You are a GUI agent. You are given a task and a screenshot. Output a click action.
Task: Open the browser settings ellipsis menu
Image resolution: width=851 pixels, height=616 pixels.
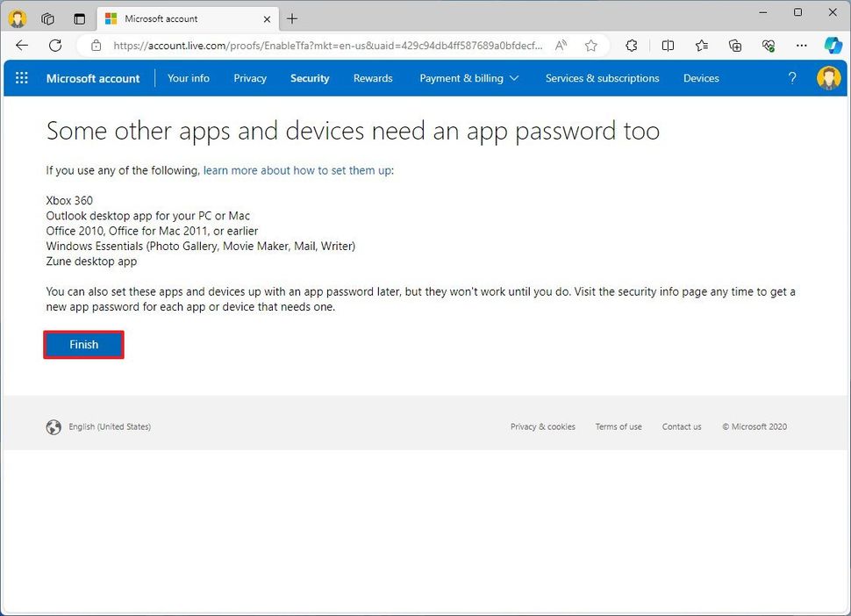(x=801, y=46)
